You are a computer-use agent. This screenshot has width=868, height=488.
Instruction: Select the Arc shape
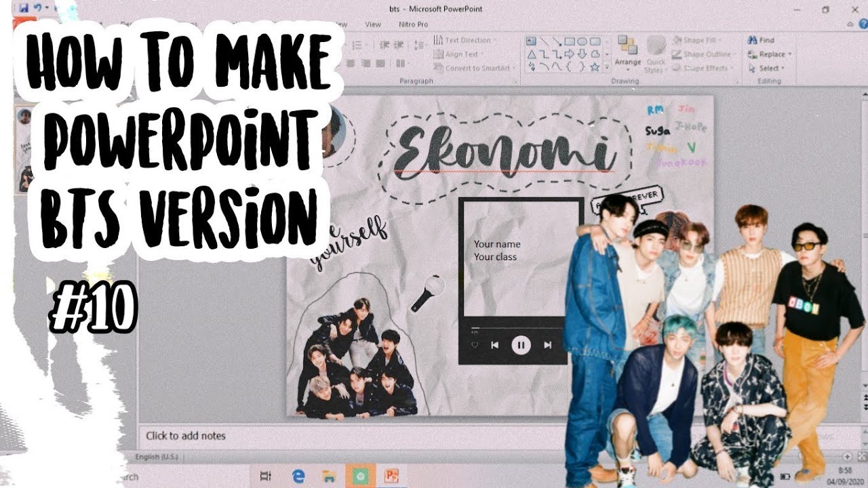[x=544, y=66]
